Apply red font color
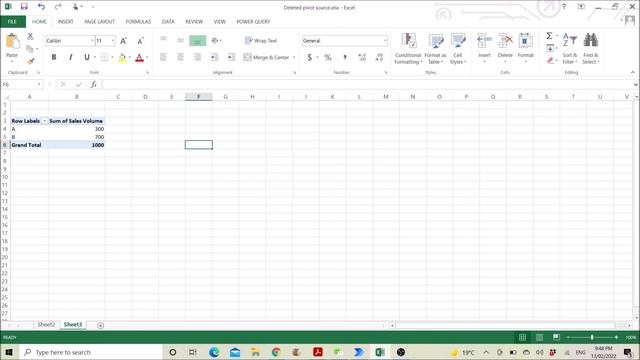 pos(139,58)
